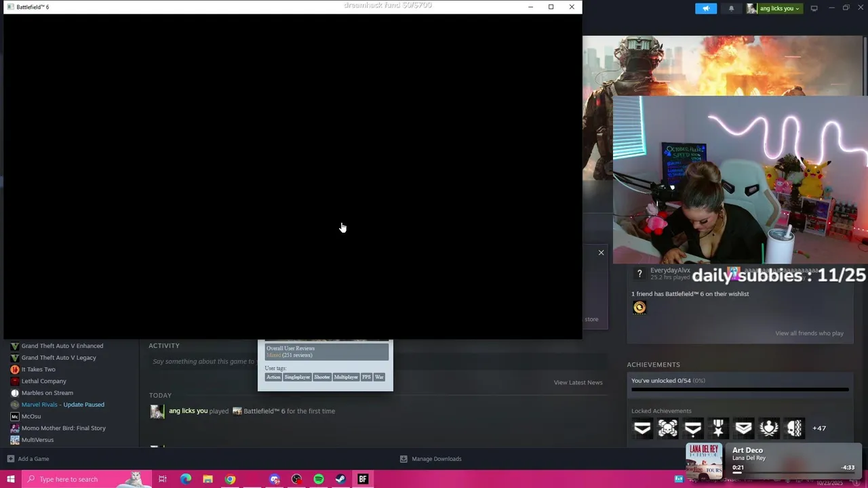Open View all friends who play link
The height and width of the screenshot is (488, 868).
809,333
